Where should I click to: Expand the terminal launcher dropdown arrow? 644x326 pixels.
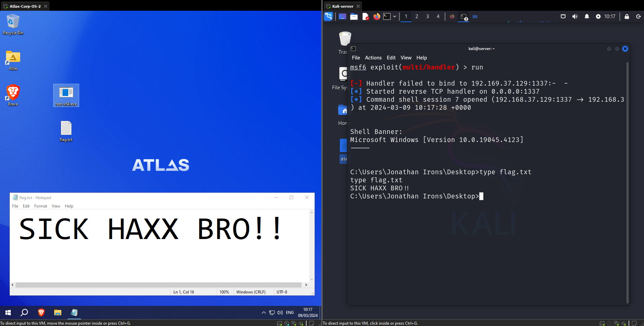395,16
